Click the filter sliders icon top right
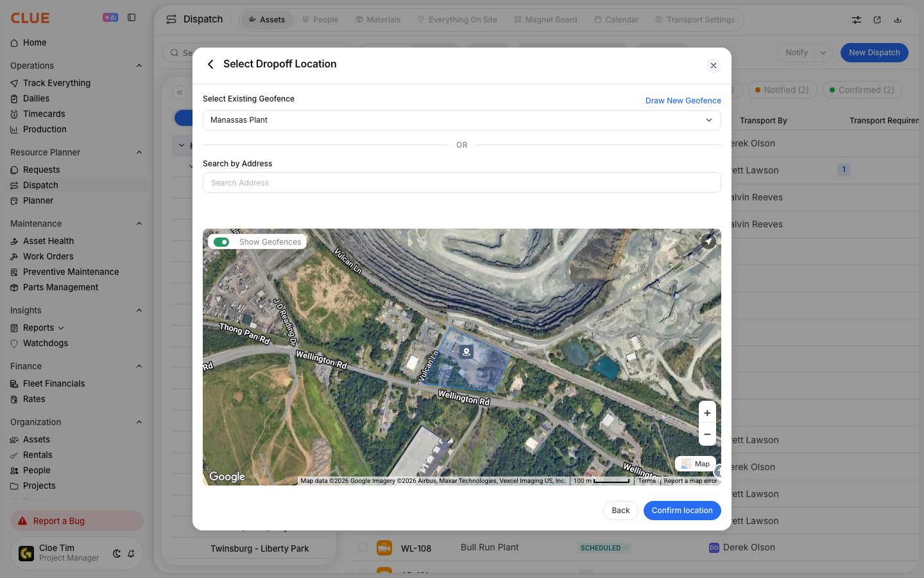 pos(857,20)
